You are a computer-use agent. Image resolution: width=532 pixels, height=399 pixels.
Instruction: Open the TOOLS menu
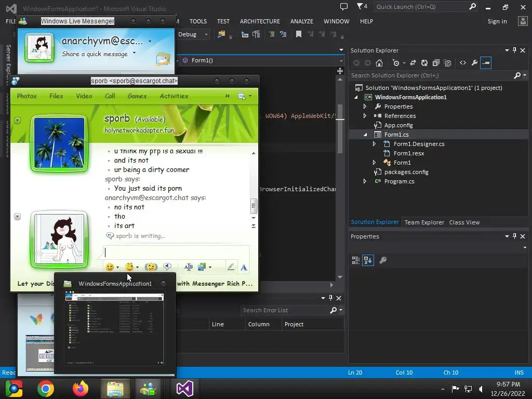(x=198, y=21)
